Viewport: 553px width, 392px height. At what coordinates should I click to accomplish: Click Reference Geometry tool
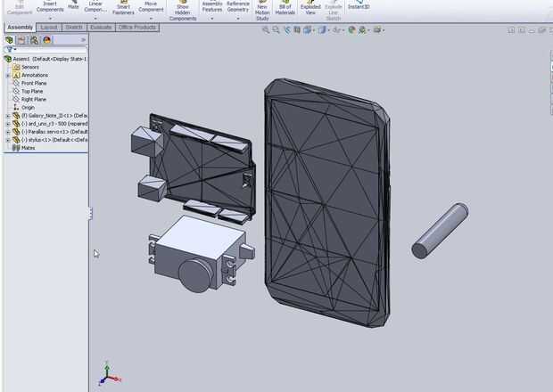pyautogui.click(x=238, y=6)
